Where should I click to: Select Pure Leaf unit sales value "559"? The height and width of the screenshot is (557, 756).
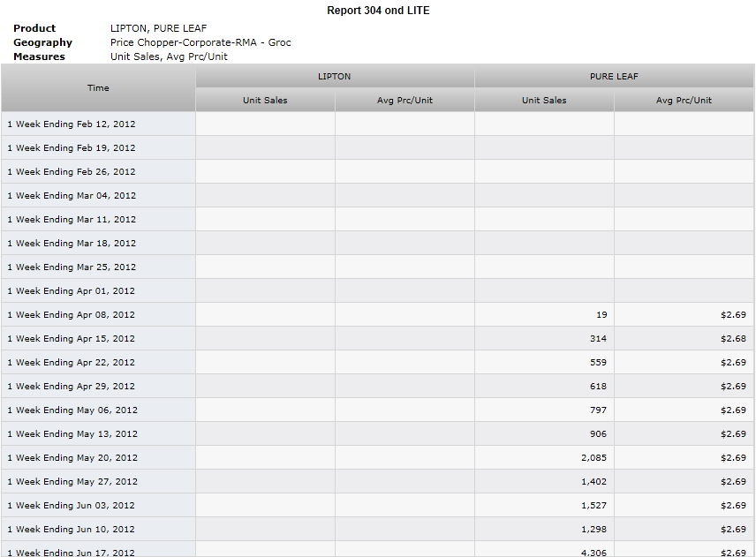[598, 362]
